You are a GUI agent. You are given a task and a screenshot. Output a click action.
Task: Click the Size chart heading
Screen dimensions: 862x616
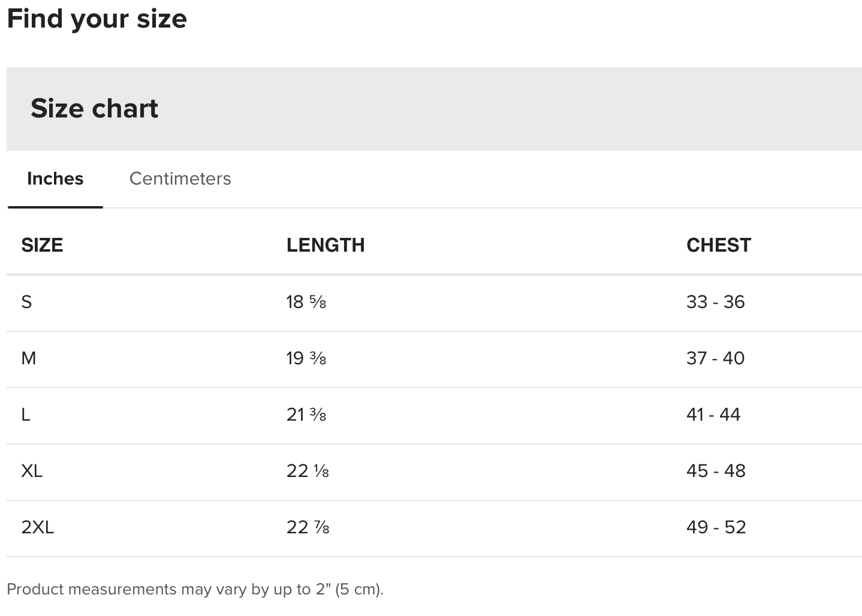click(95, 108)
